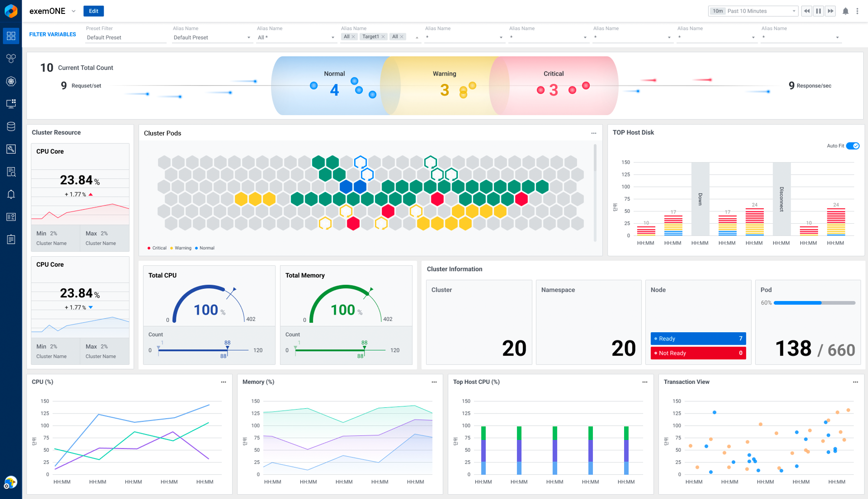Click the Edit button
The image size is (868, 499).
93,11
